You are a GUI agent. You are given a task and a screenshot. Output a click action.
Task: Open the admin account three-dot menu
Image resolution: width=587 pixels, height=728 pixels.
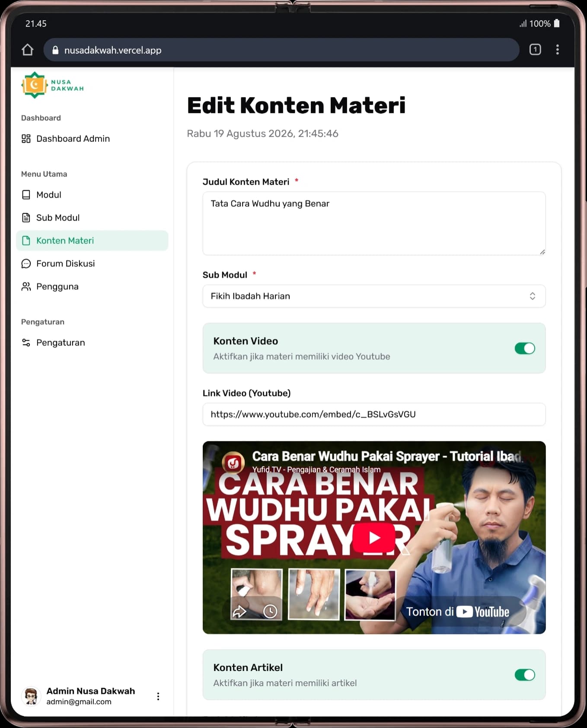click(158, 696)
